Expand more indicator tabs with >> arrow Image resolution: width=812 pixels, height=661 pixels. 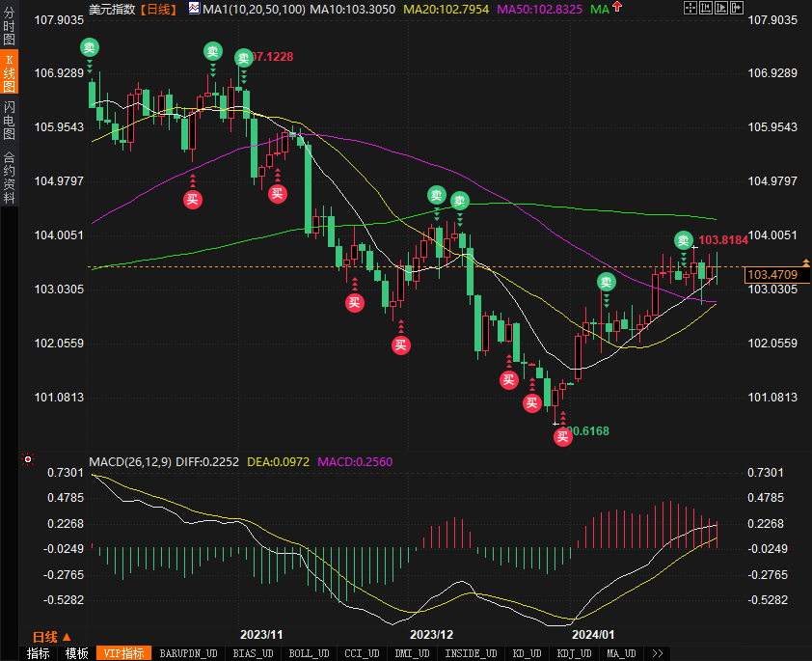tap(656, 653)
